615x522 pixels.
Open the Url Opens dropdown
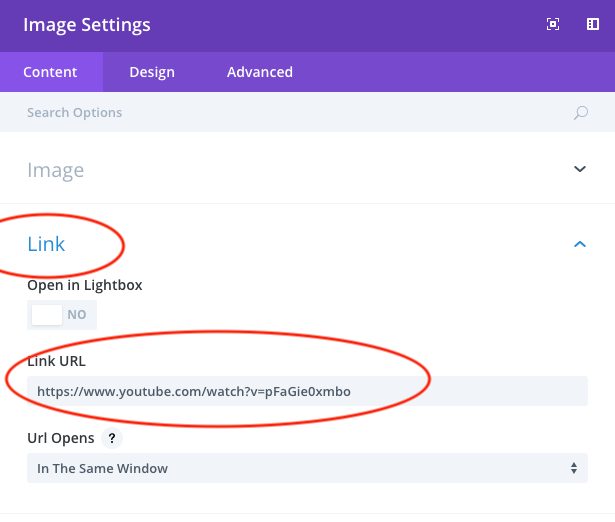tap(300, 468)
